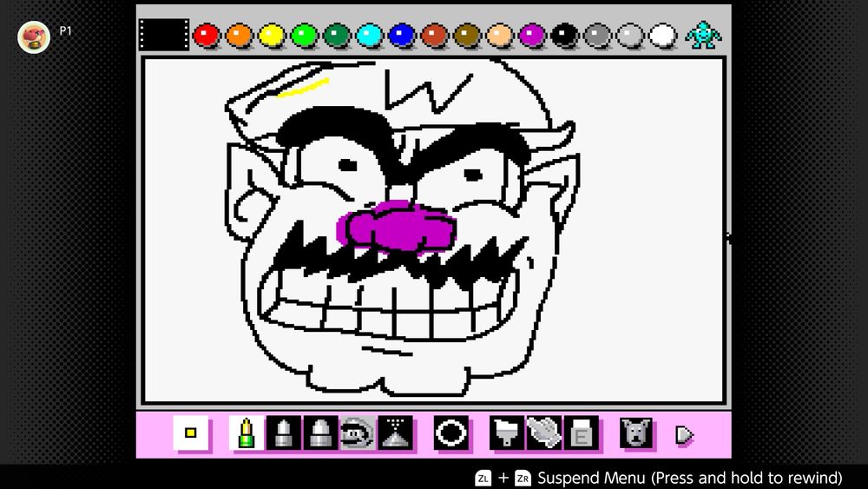Select the light green paint color

(304, 36)
